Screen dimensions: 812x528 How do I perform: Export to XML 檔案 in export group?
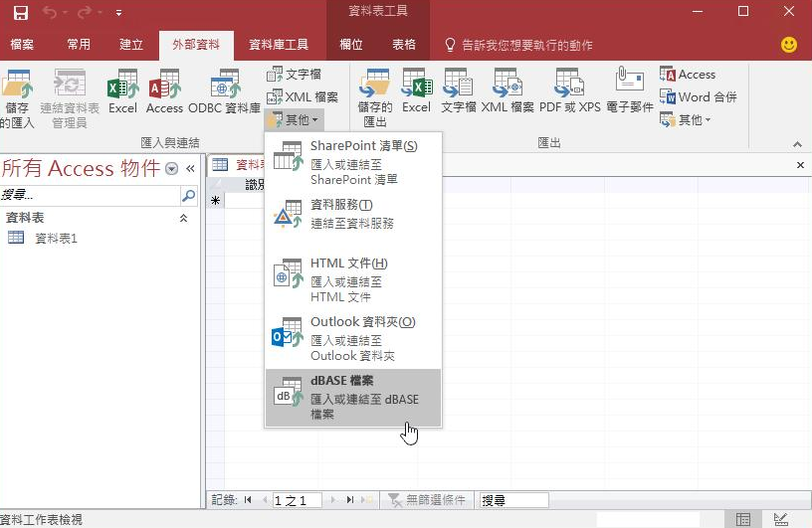click(507, 91)
